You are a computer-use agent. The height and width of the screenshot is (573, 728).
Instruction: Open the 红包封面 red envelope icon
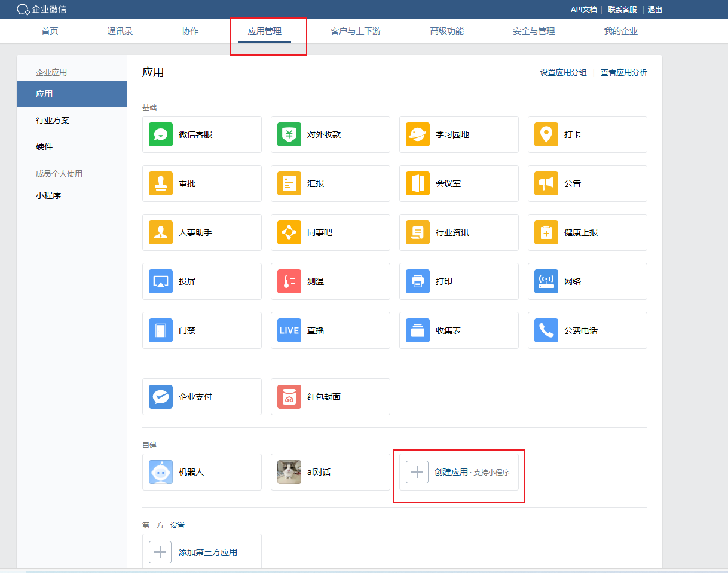[x=289, y=397]
